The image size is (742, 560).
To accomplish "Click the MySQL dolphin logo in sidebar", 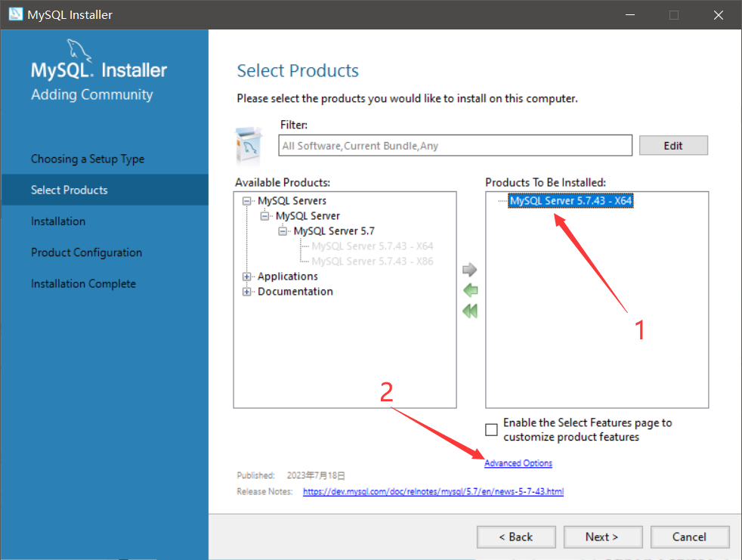I will [79, 50].
